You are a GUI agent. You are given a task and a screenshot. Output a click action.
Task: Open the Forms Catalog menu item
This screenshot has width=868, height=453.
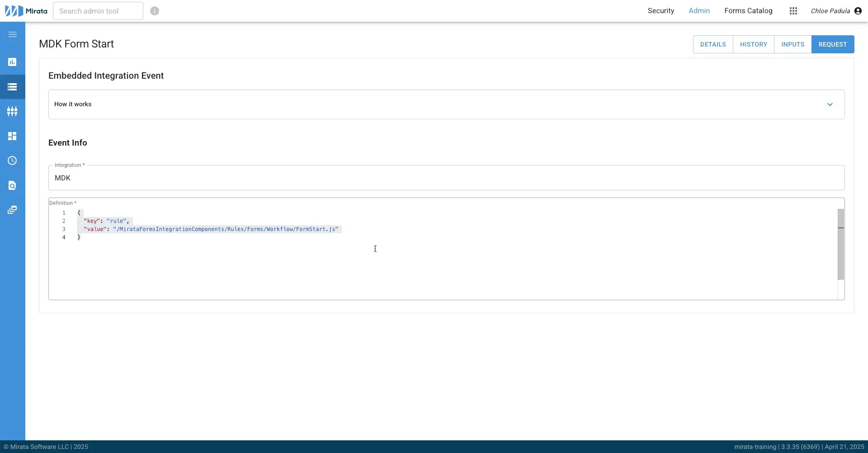pos(749,10)
